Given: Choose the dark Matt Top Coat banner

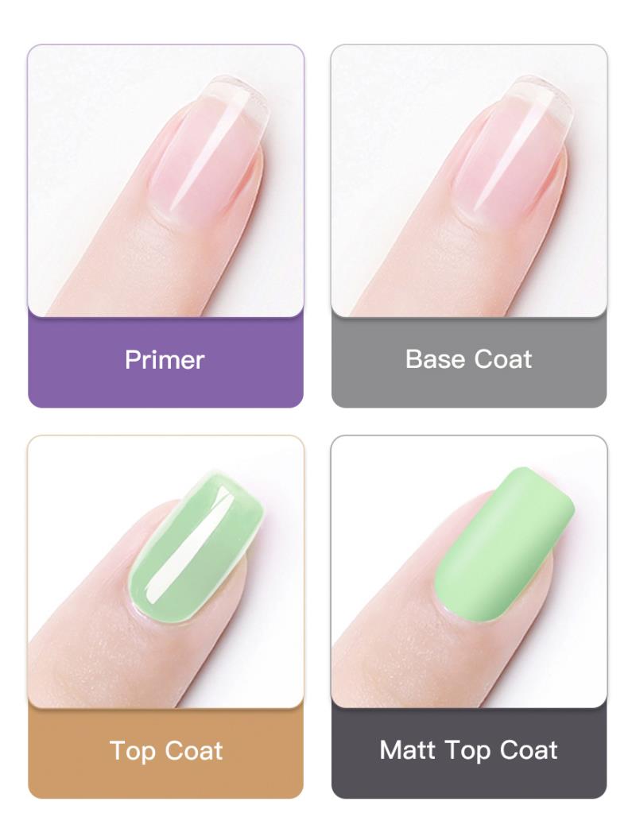Looking at the screenshot, I should coord(469,753).
